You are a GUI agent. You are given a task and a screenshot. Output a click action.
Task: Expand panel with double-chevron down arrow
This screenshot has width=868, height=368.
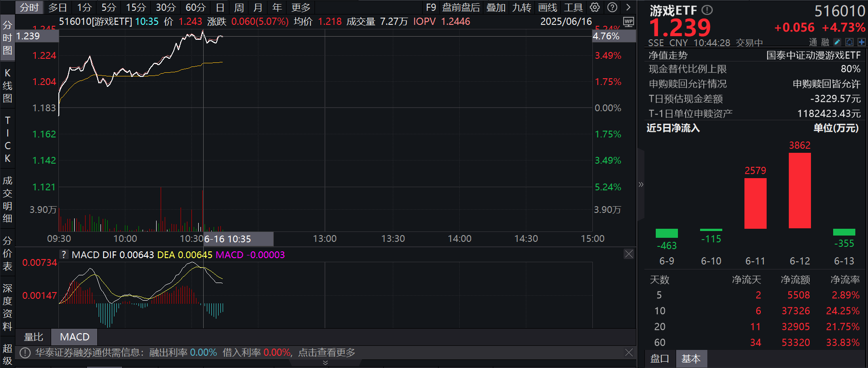click(325, 363)
